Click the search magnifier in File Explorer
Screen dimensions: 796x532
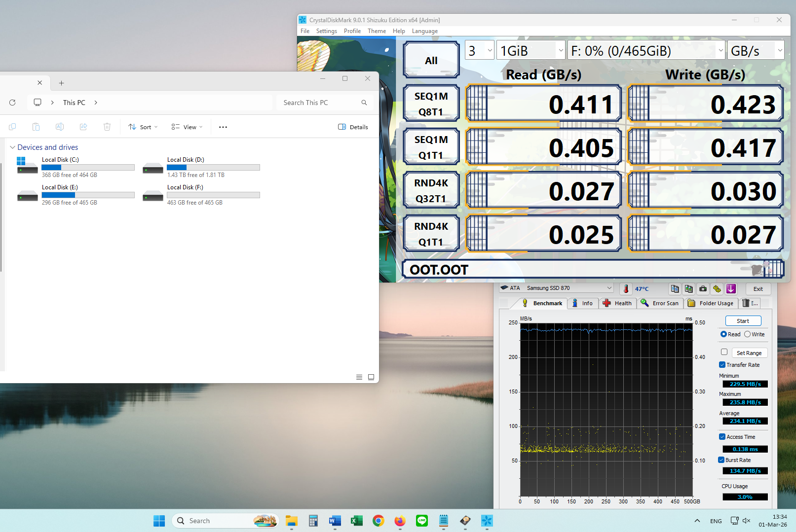tap(364, 103)
